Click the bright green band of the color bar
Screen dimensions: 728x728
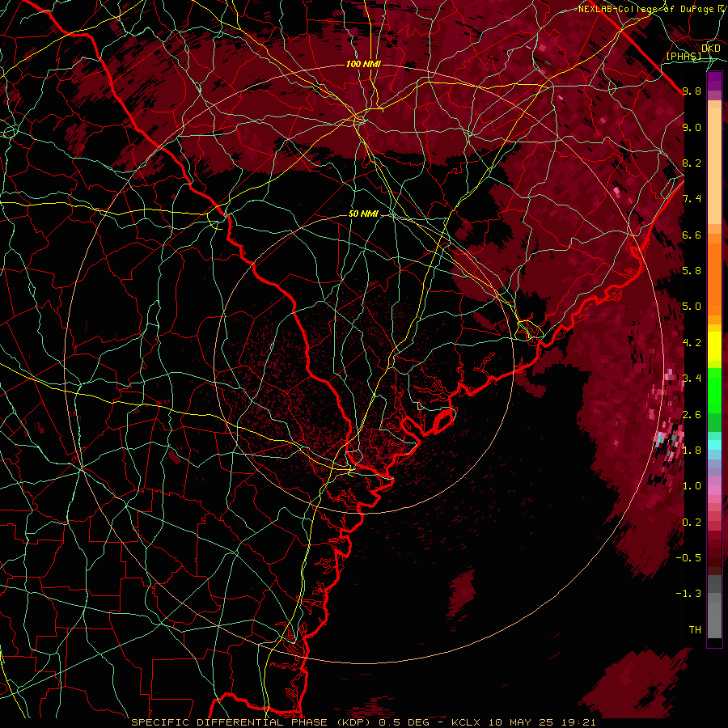pyautogui.click(x=714, y=392)
